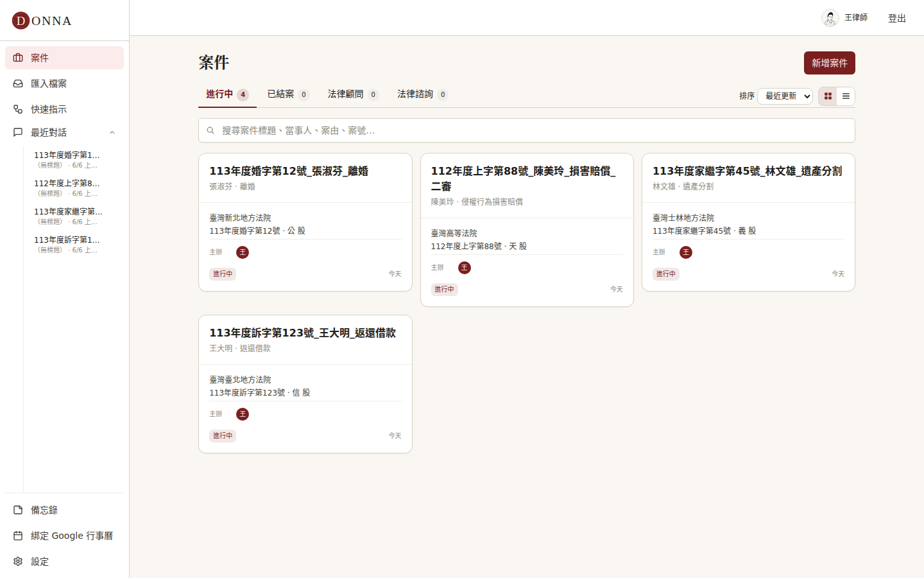924x578 pixels.
Task: Click 113年度家繼字第45號 · 義 股 text
Action: 705,231
